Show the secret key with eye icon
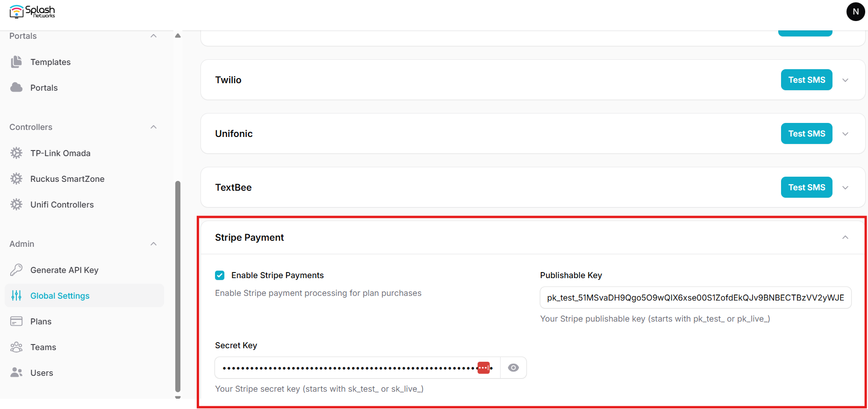868x409 pixels. [x=513, y=368]
